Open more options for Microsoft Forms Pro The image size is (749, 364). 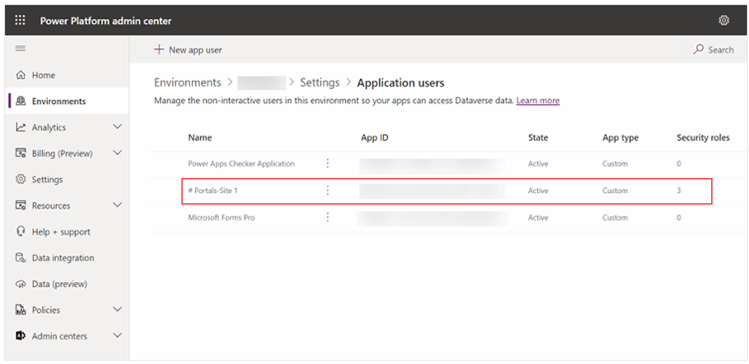click(x=328, y=217)
